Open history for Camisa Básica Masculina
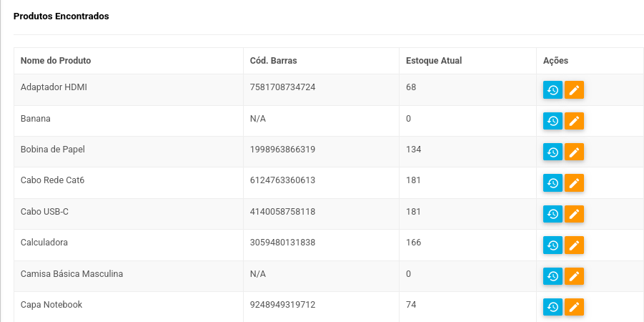 [x=553, y=276]
